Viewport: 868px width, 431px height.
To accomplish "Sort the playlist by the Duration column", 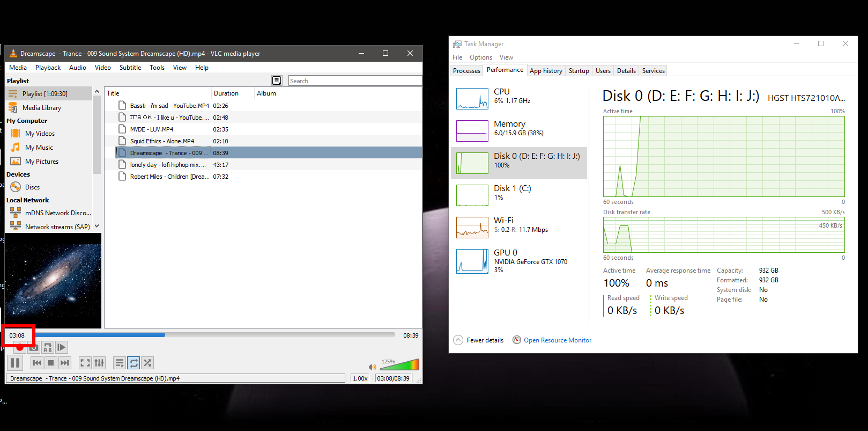I will coord(232,93).
